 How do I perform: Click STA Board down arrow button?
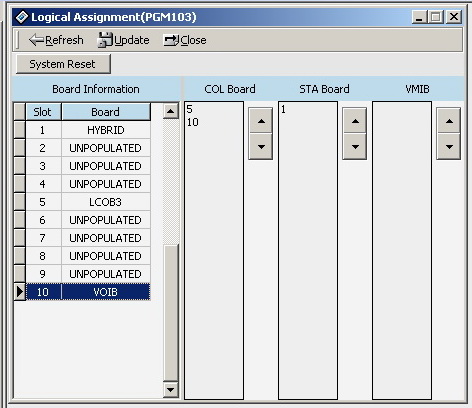[x=355, y=146]
